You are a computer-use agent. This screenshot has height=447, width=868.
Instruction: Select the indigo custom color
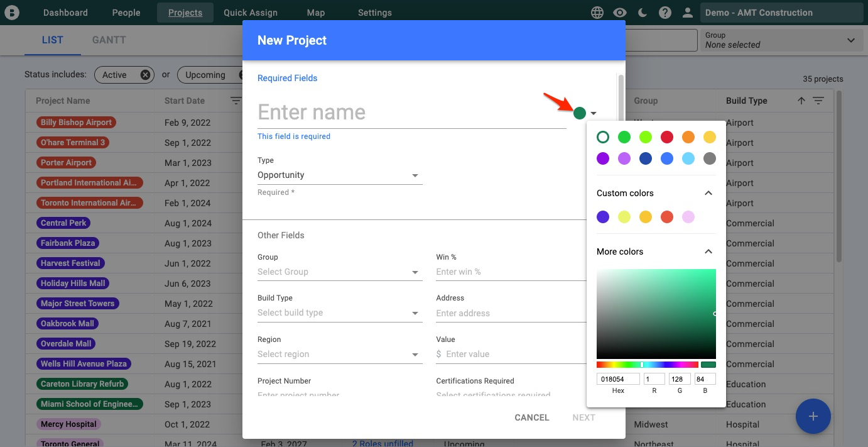tap(603, 217)
